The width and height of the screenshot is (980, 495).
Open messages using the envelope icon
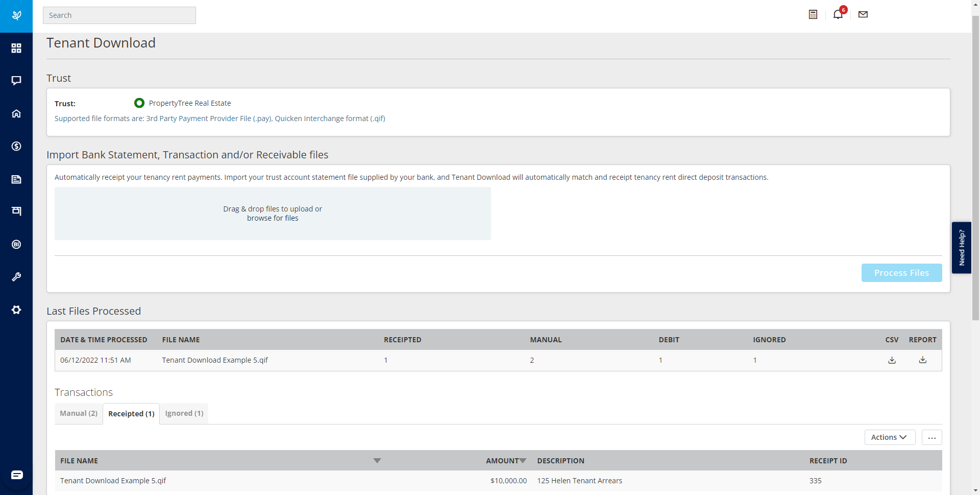[x=862, y=14]
